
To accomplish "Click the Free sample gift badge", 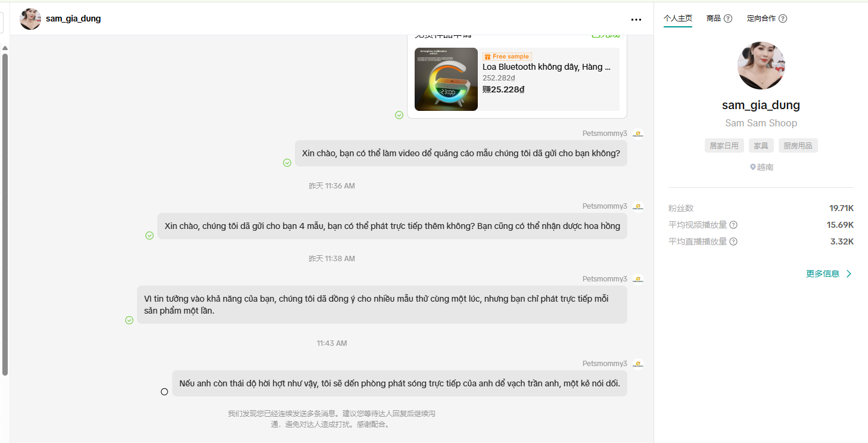I will pyautogui.click(x=507, y=57).
